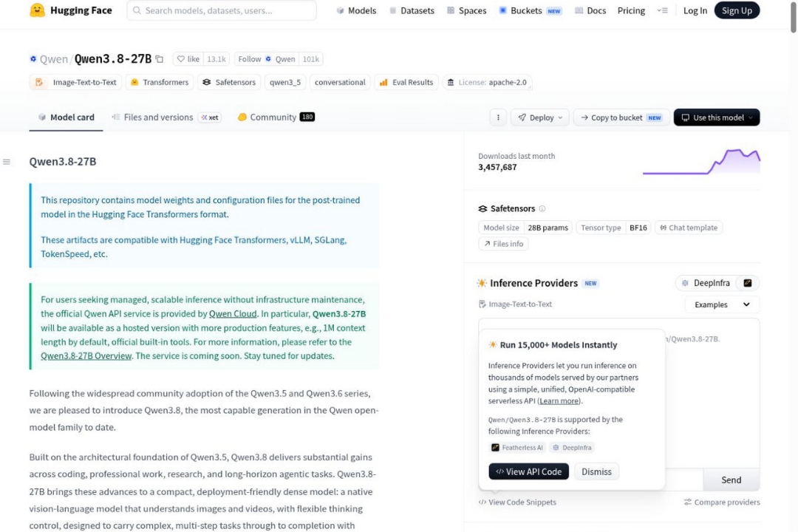798x532 pixels.
Task: Click the Send button
Action: [731, 480]
